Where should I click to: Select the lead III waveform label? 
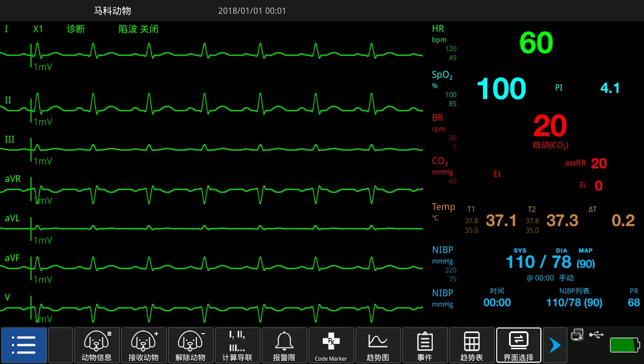9,140
